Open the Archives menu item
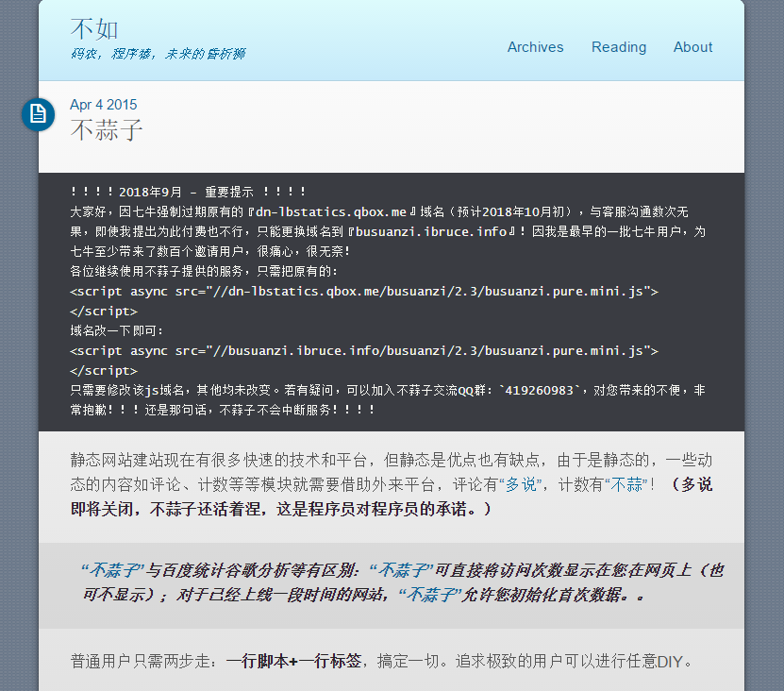The image size is (784, 691). point(535,47)
